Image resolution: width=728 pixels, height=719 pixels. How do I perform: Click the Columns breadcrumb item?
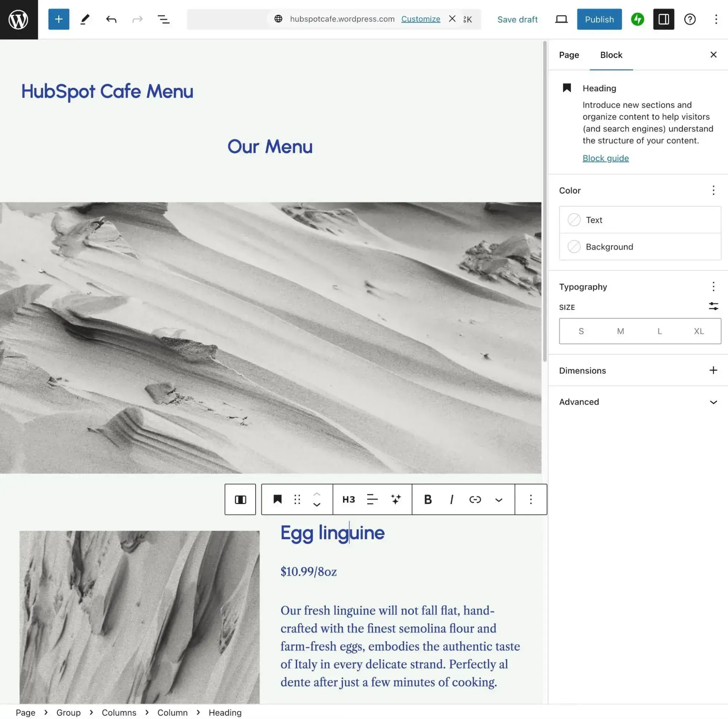click(x=119, y=712)
